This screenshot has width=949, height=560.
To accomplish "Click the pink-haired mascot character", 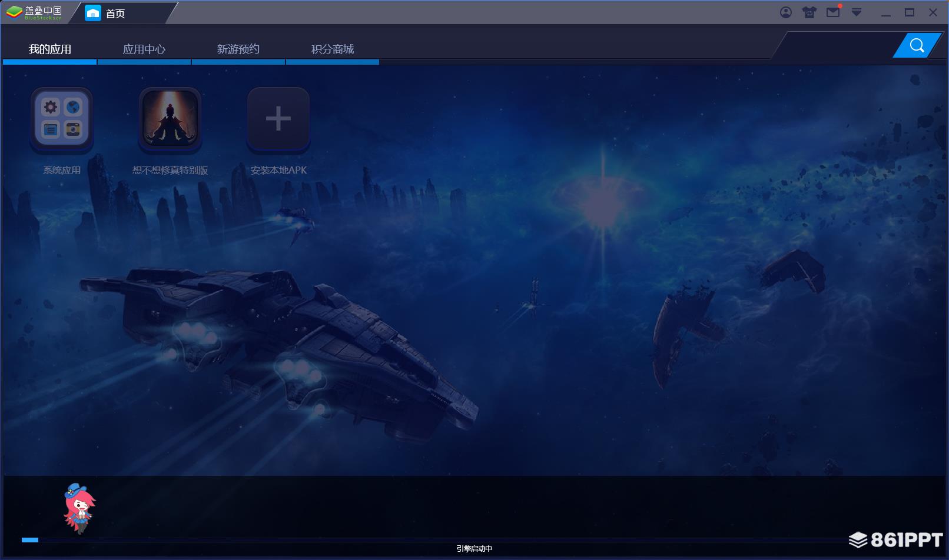I will [x=79, y=508].
